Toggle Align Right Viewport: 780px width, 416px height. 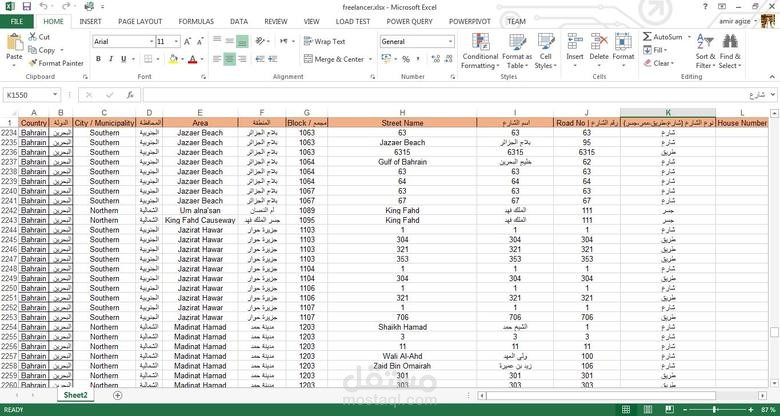[x=242, y=59]
